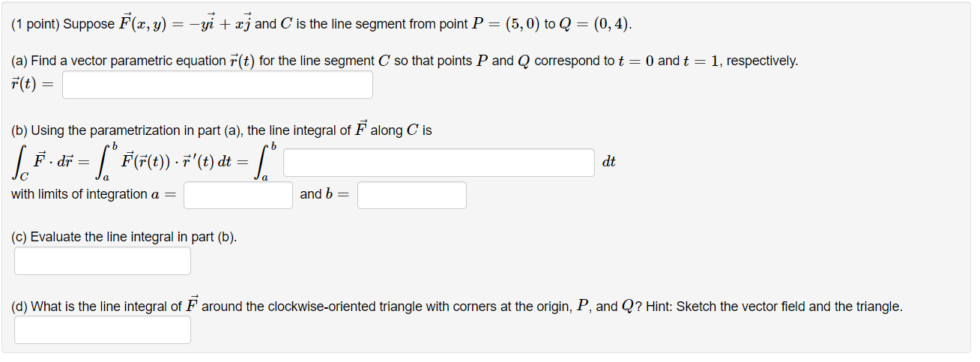Click the part (c) answer field
Viewport: 980px width, 362px height.
[x=103, y=261]
